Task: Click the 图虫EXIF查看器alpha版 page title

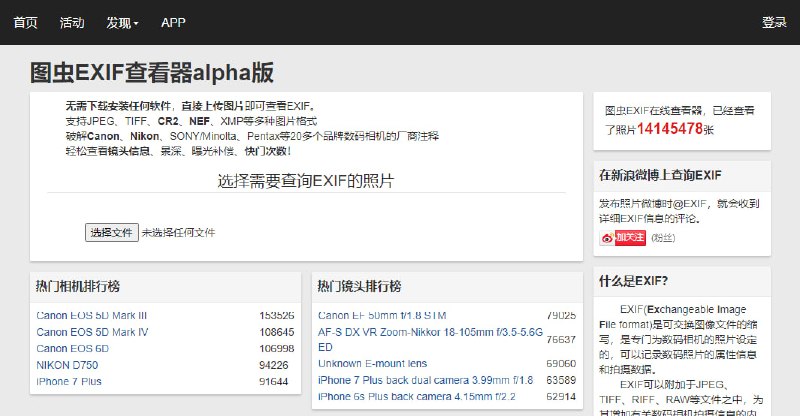Action: click(x=152, y=72)
